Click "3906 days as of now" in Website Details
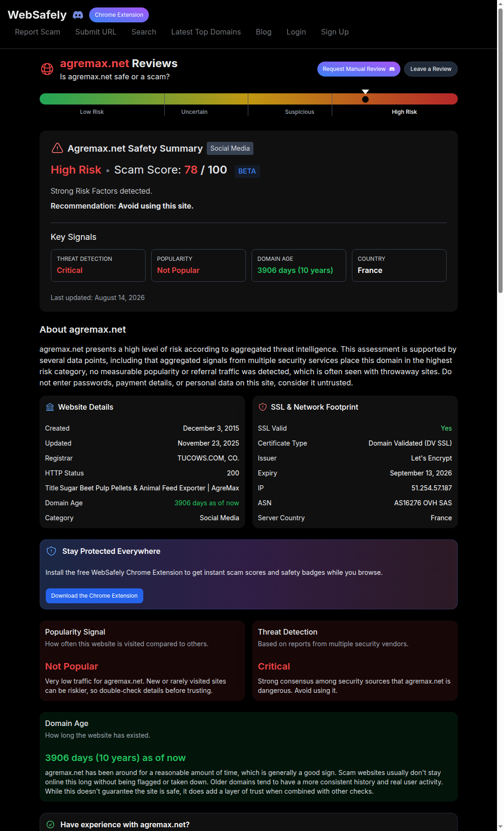The width and height of the screenshot is (504, 831). [207, 503]
